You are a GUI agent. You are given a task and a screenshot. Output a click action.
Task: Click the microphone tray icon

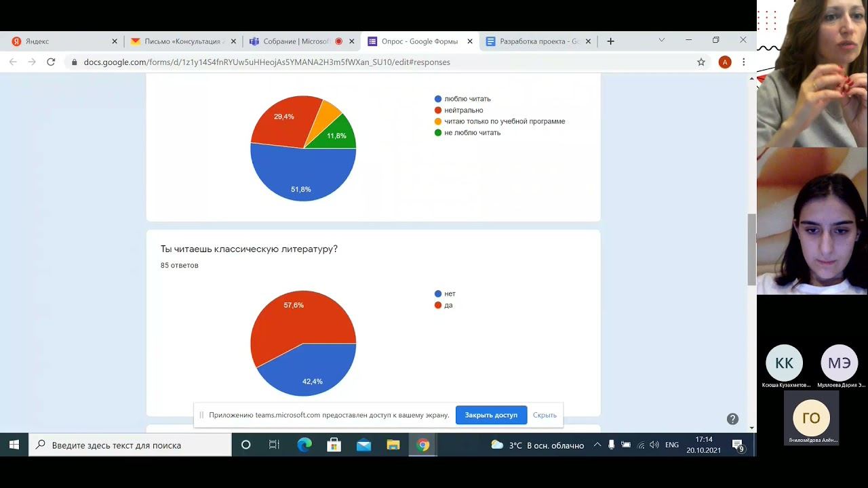612,445
